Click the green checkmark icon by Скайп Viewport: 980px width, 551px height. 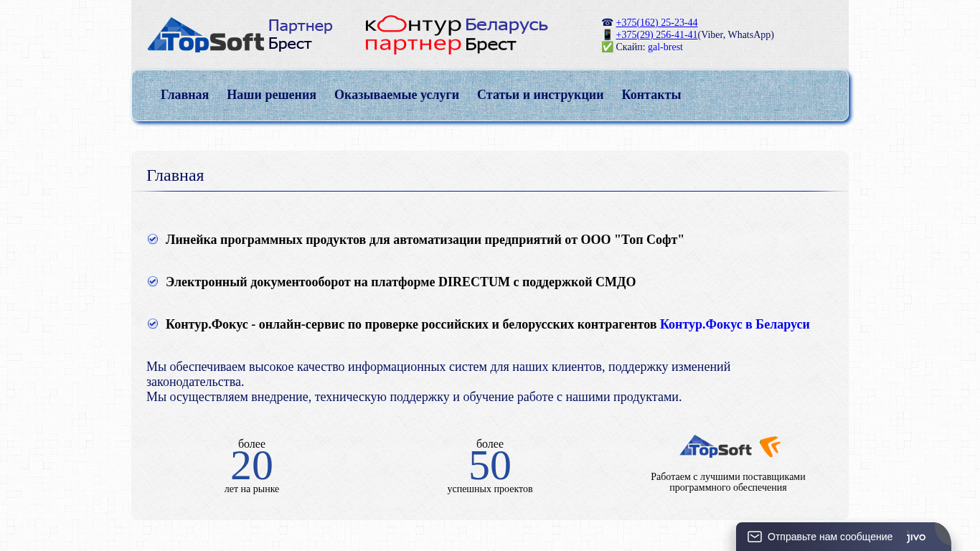(x=607, y=47)
